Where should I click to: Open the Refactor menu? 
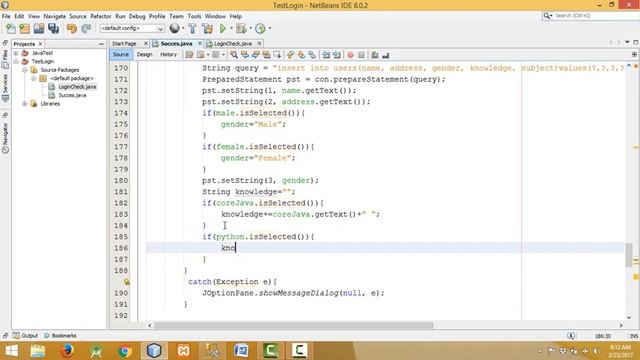pyautogui.click(x=100, y=16)
